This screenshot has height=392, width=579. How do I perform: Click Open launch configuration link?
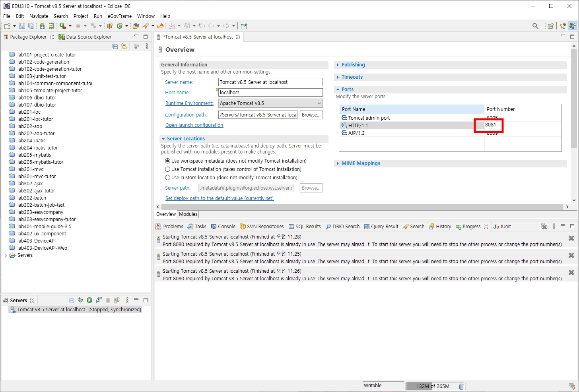pyautogui.click(x=194, y=125)
